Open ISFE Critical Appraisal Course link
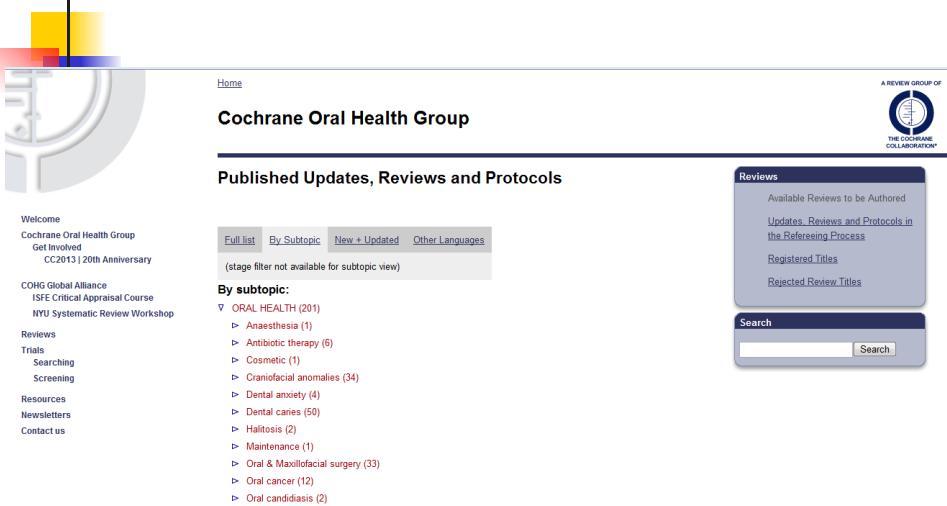This screenshot has width=947, height=506. [93, 298]
